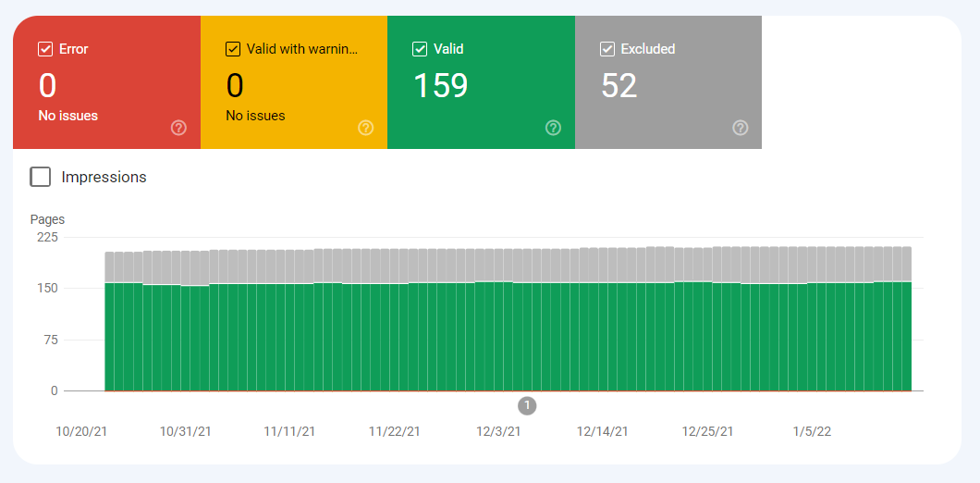
Task: Select the red Error status card
Action: (x=107, y=82)
